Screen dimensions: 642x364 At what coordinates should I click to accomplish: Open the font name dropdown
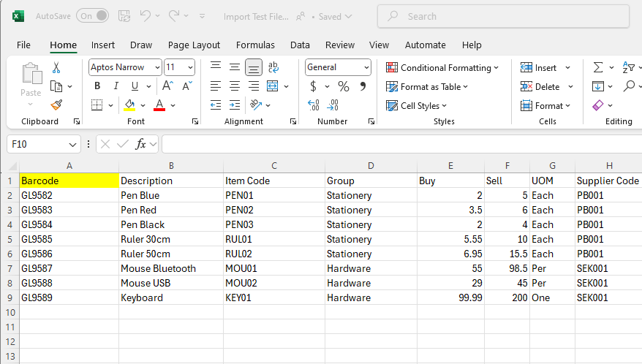156,67
